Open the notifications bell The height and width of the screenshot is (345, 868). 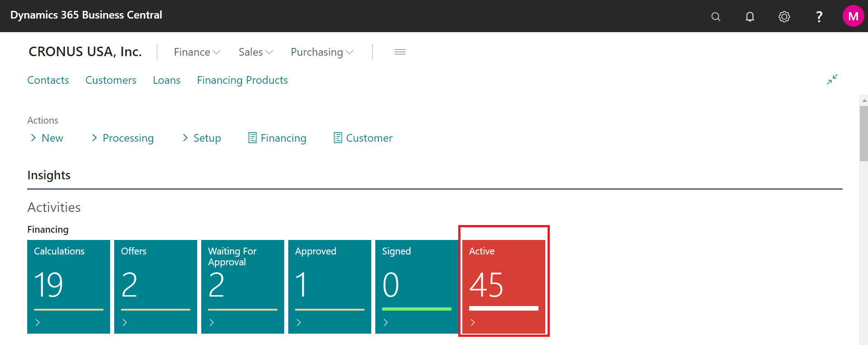pyautogui.click(x=750, y=17)
